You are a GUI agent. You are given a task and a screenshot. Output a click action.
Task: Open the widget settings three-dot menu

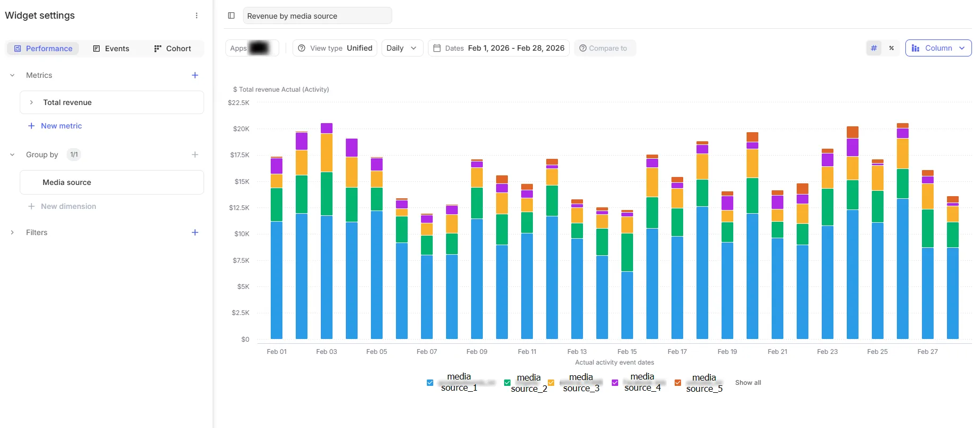coord(197,15)
